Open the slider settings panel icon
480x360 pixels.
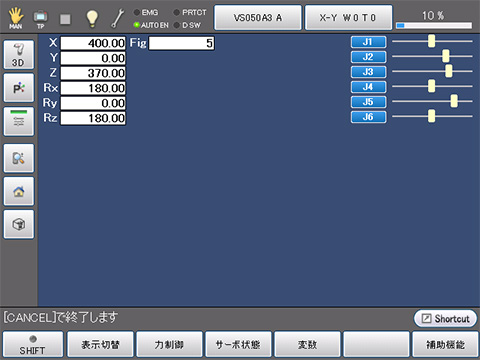pyautogui.click(x=19, y=121)
